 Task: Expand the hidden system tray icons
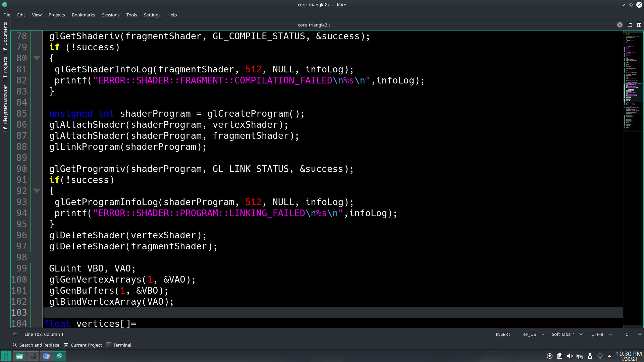click(x=610, y=356)
